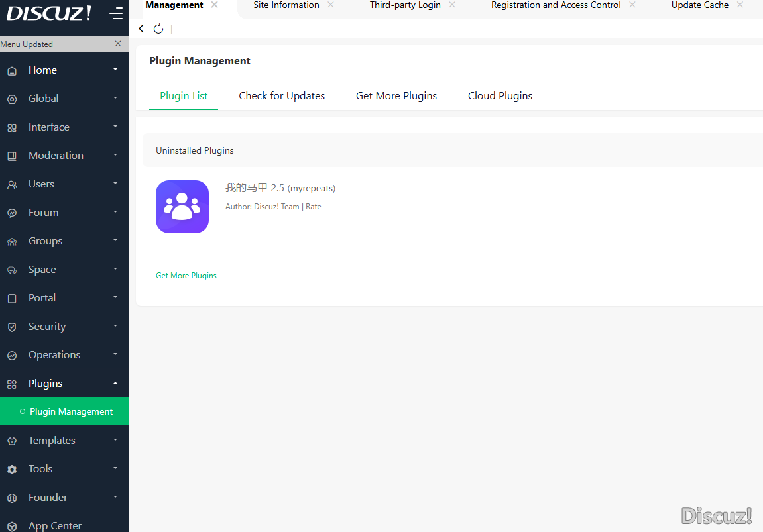
Task: Switch to the Check for Updates tab
Action: click(x=282, y=96)
